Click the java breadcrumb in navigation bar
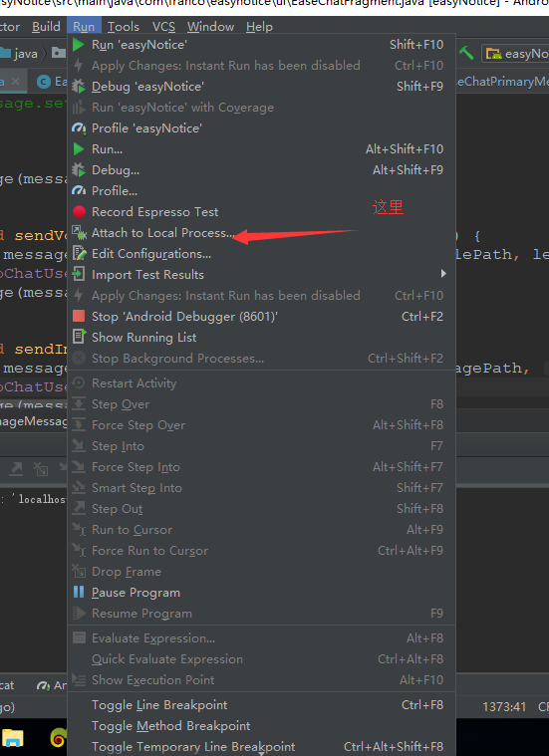 click(26, 54)
